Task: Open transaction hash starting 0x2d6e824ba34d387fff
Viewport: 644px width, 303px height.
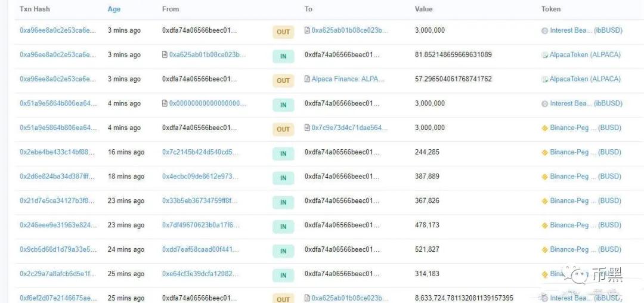Action: [57, 177]
